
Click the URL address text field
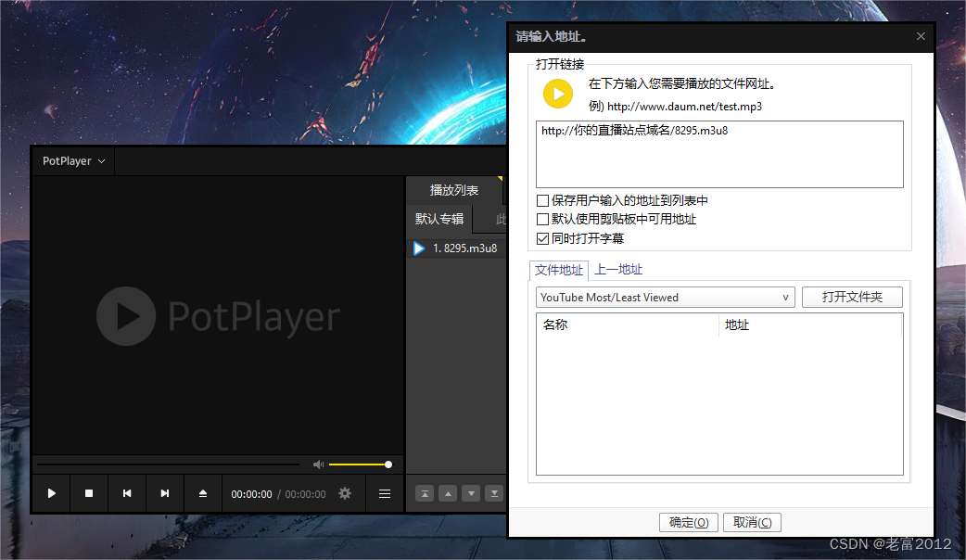tap(719, 154)
